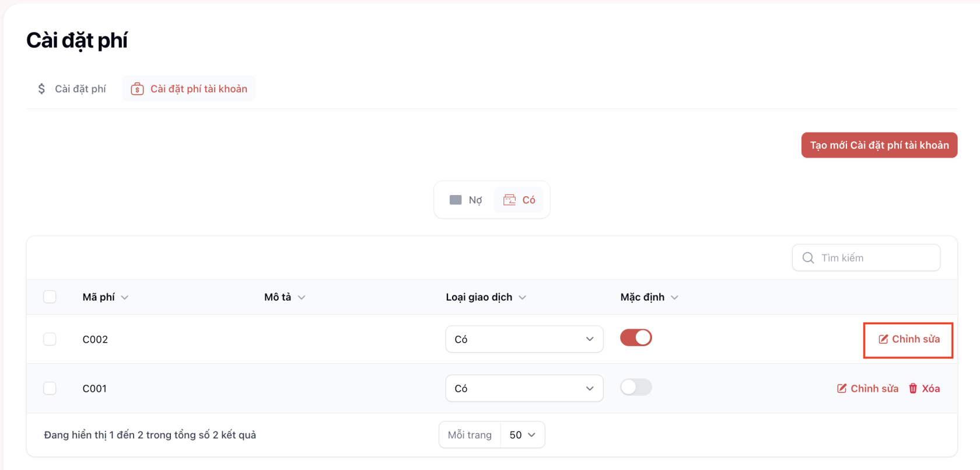Switch to the Cài đặt phí tab
The image size is (980, 470).
(72, 89)
